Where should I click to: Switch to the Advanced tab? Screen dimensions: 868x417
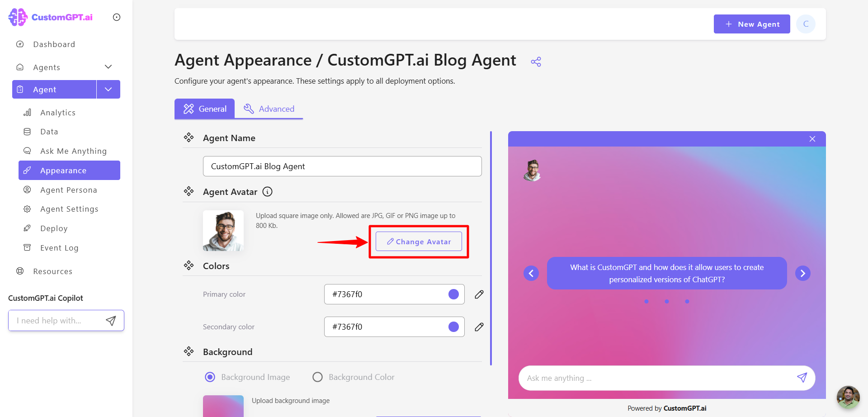(269, 109)
